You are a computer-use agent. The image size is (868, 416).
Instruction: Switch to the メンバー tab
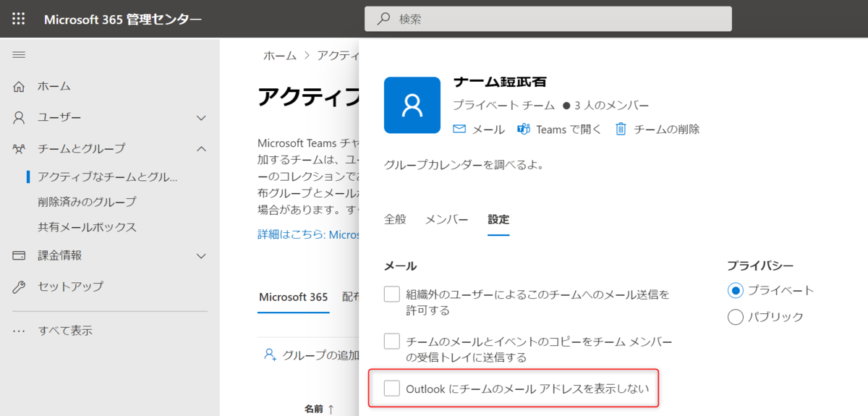(x=447, y=219)
